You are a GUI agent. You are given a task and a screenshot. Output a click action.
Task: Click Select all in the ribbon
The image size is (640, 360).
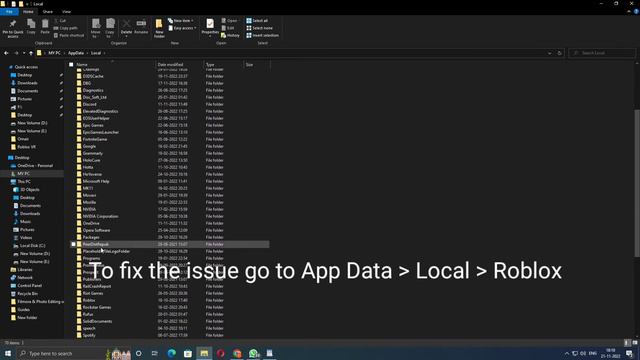257,20
